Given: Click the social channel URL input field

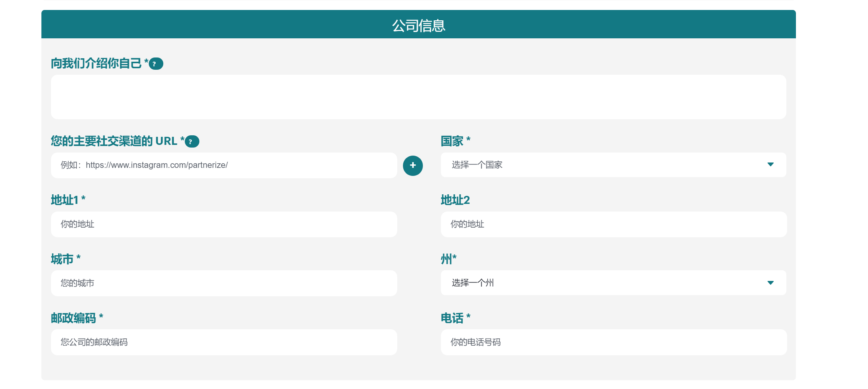Looking at the screenshot, I should pyautogui.click(x=224, y=165).
